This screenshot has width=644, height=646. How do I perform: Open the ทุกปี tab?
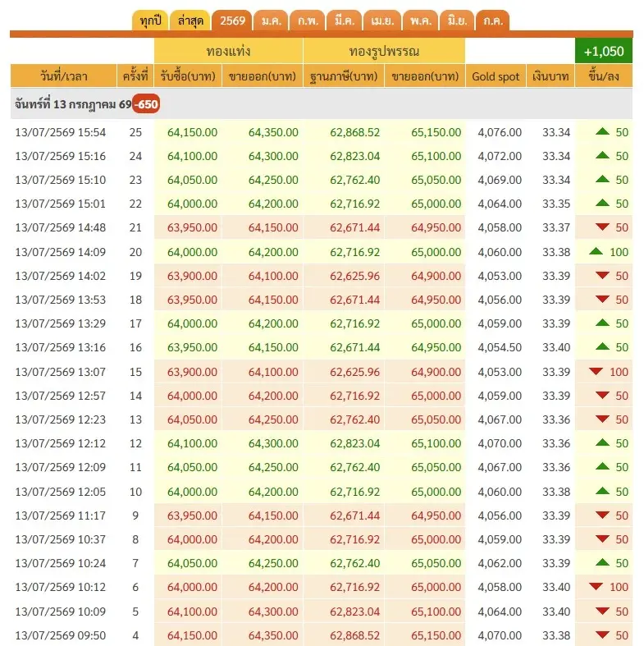click(150, 21)
